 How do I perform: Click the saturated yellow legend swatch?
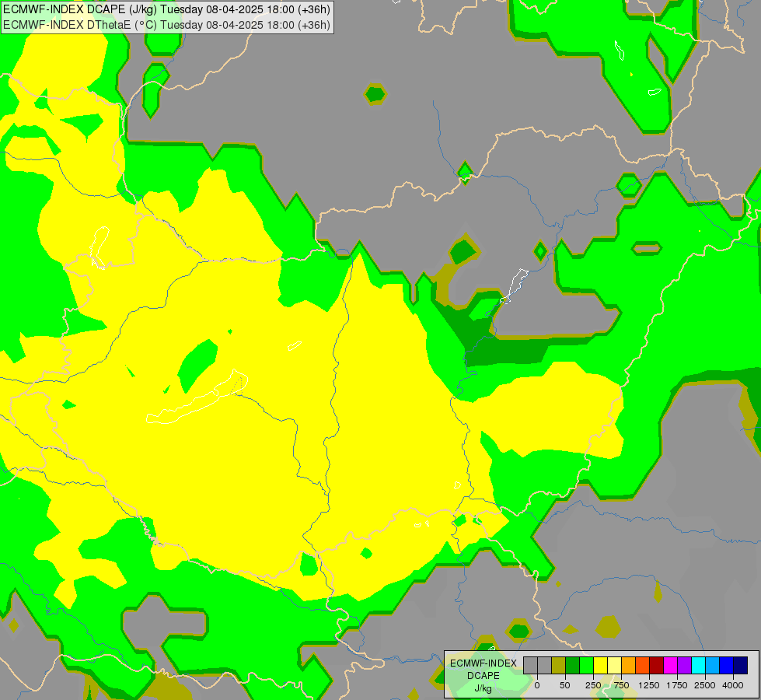[600, 665]
